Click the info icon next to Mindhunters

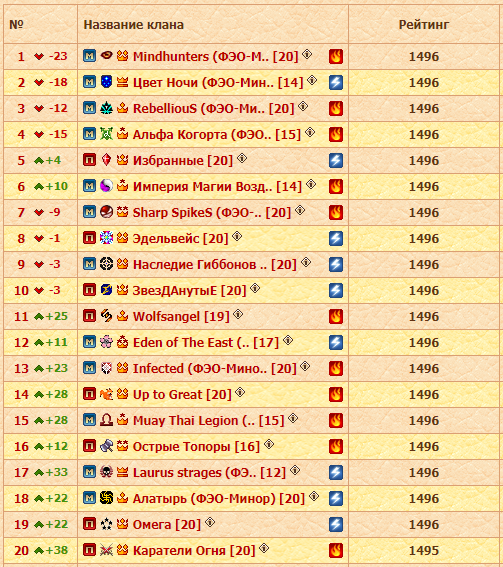click(x=307, y=54)
